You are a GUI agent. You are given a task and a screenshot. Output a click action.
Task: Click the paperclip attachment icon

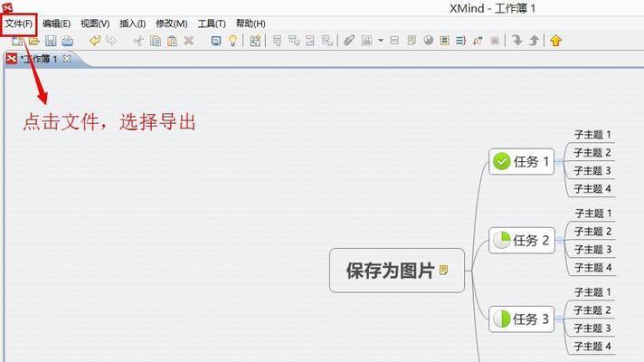pyautogui.click(x=349, y=40)
